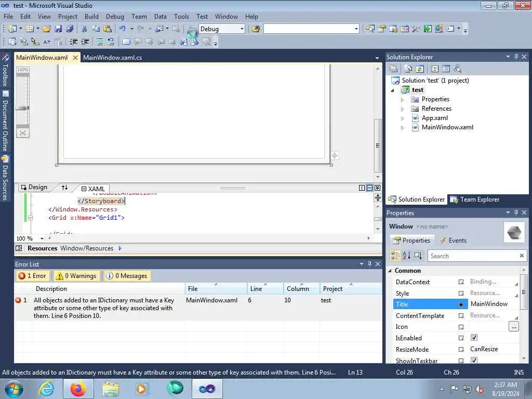Undo the last action with Undo icon
The image size is (532, 399).
[123, 29]
